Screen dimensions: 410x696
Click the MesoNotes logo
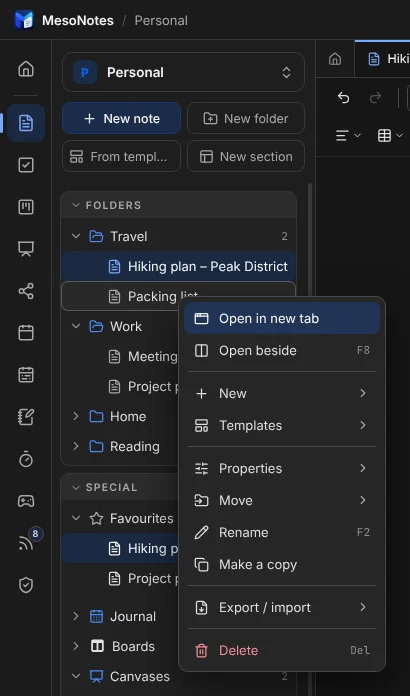tap(24, 20)
